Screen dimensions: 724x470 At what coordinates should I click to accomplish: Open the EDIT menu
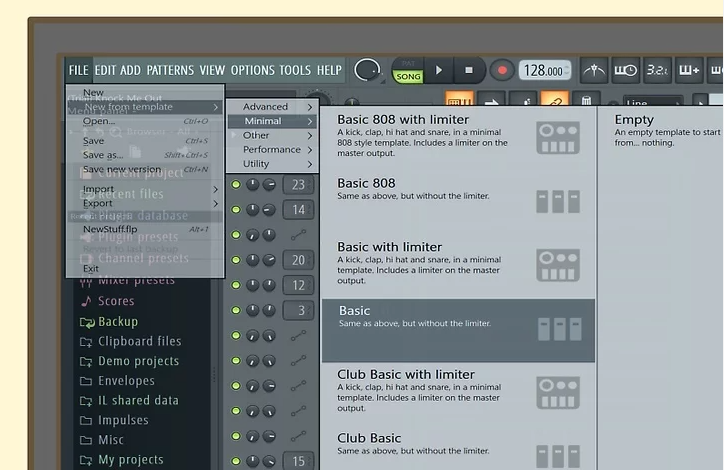point(105,70)
